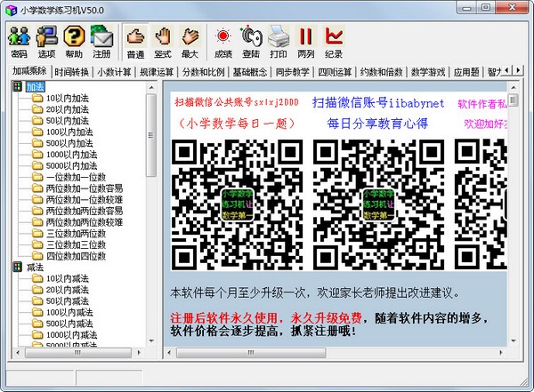Open 1000以内加法 folder

click(65, 155)
